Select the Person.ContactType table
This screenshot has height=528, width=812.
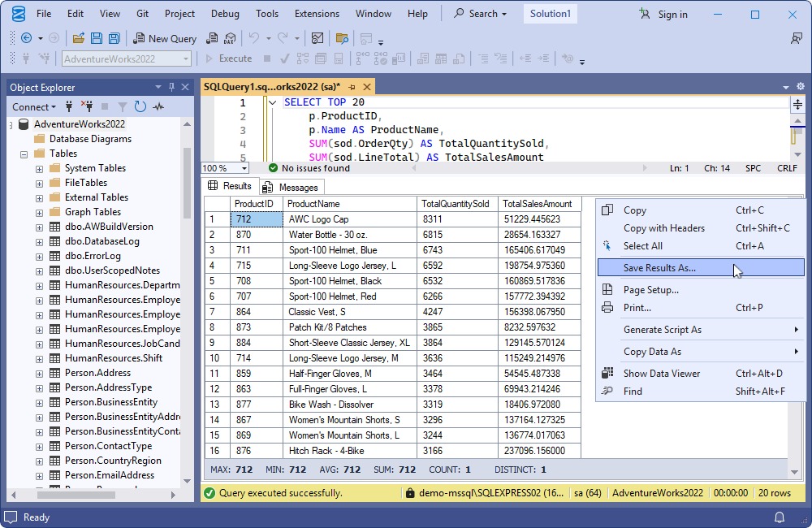coord(108,446)
